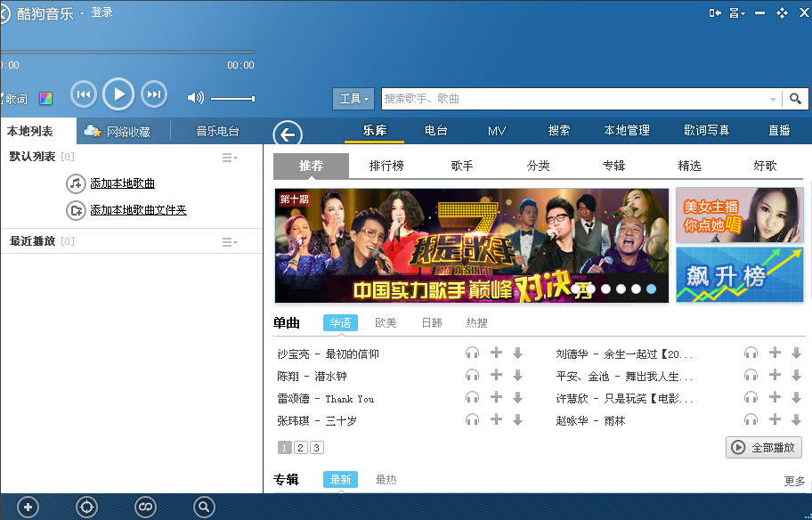
Task: Download 许慧欣 只是玩笑
Action: pos(796,398)
